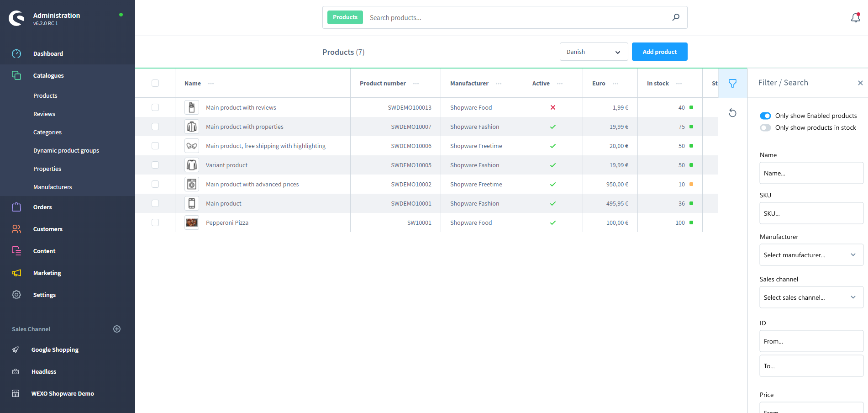Click the Orders bag icon in sidebar
This screenshot has height=413, width=868.
[x=16, y=207]
